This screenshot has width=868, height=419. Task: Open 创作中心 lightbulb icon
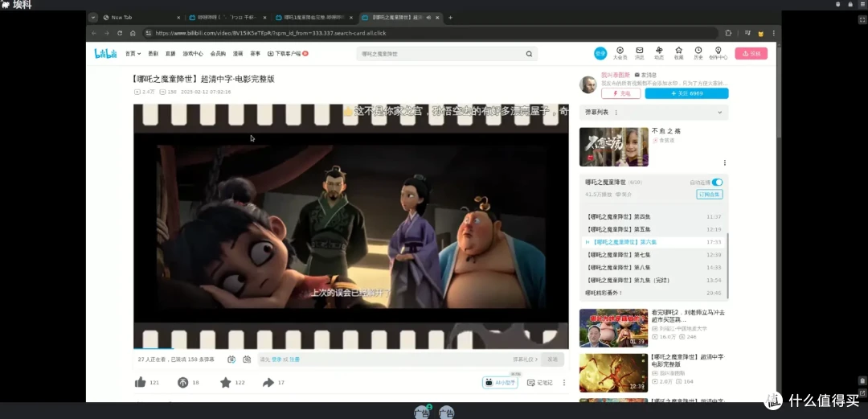tap(718, 53)
